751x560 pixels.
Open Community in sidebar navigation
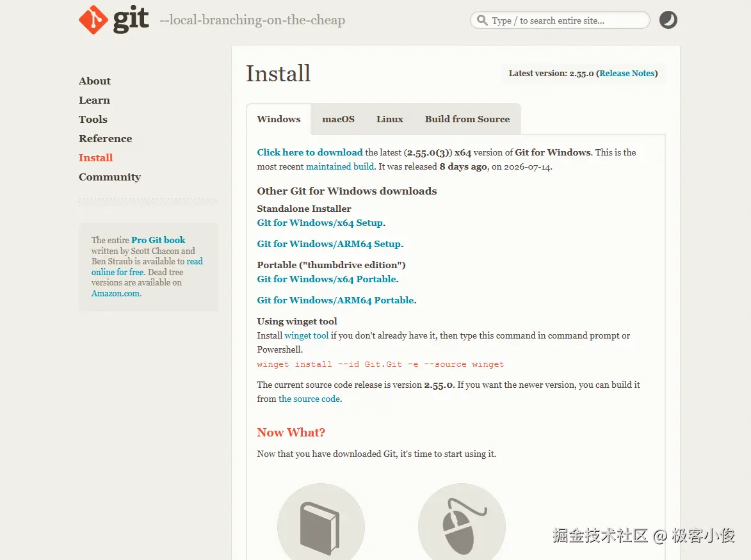109,177
